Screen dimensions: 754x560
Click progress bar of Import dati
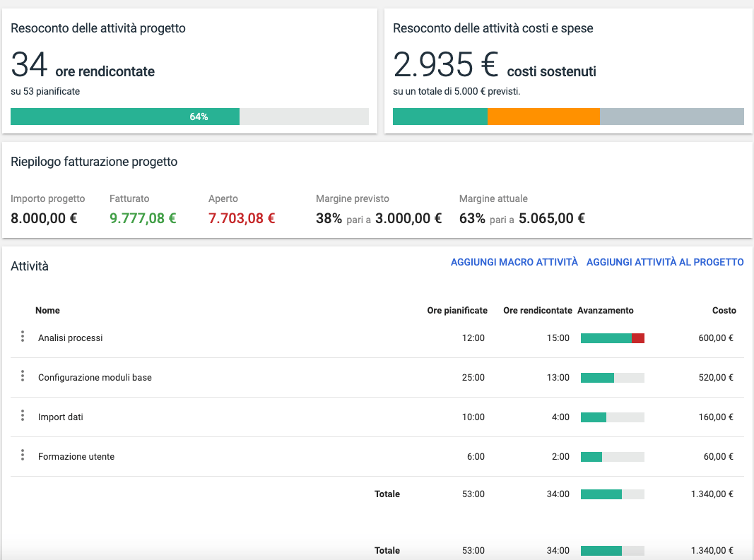coord(612,417)
